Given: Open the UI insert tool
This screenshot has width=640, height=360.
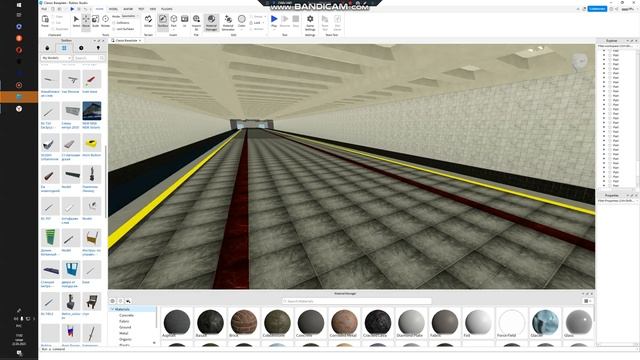Looking at the screenshot, I should pos(184,21).
